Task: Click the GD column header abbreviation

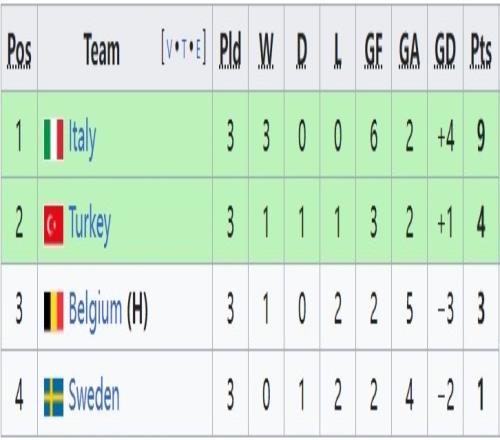Action: (x=445, y=50)
